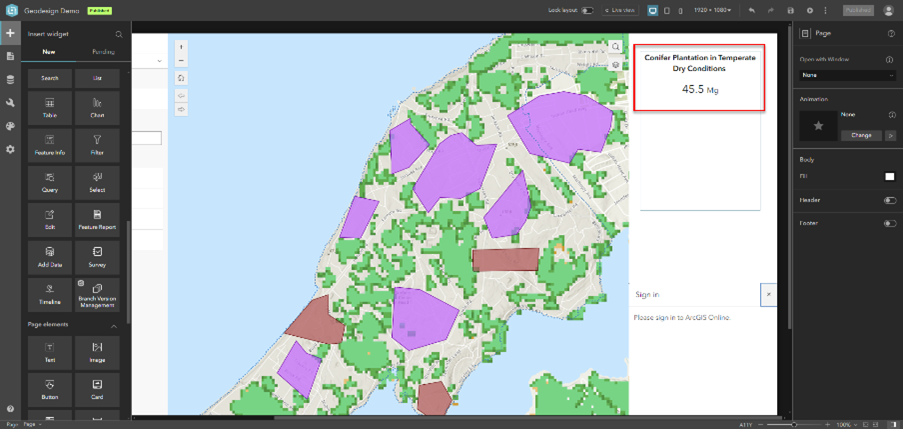Open the Theme palette panel
The image size is (903, 429).
click(x=10, y=126)
